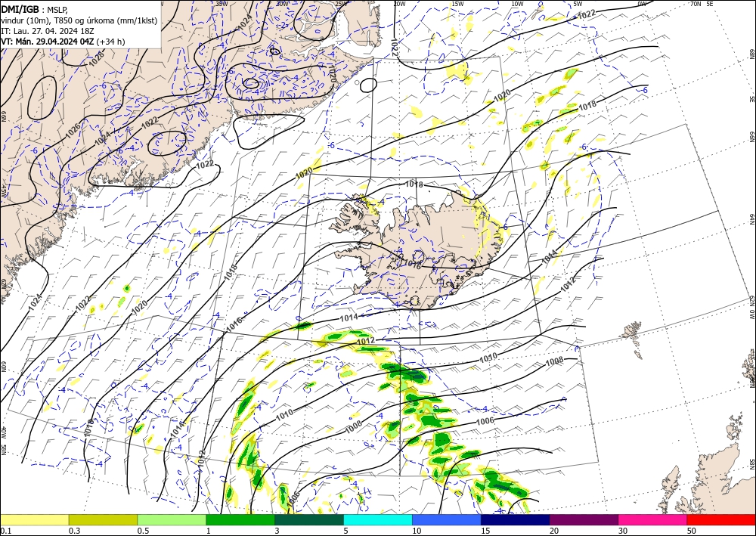Image resolution: width=756 pixels, height=536 pixels.
Task: Select the magenta 30–50 mm legend swatch
Action: point(653,519)
